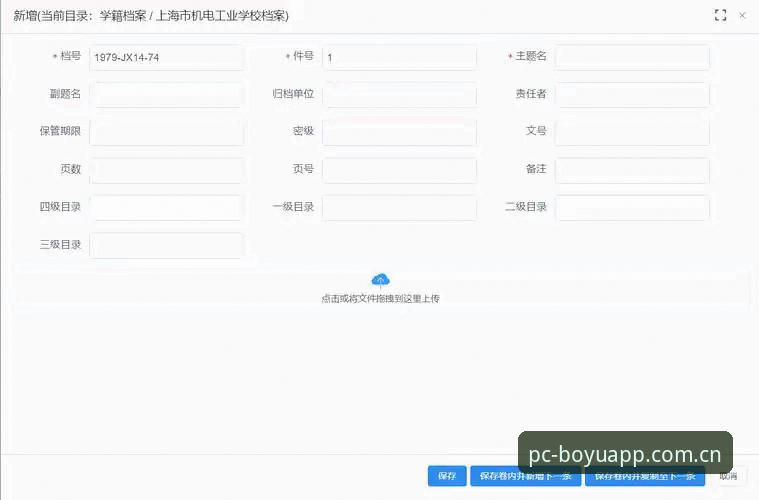The width and height of the screenshot is (759, 500).
Task: Focus the 页号 text field
Action: point(399,170)
